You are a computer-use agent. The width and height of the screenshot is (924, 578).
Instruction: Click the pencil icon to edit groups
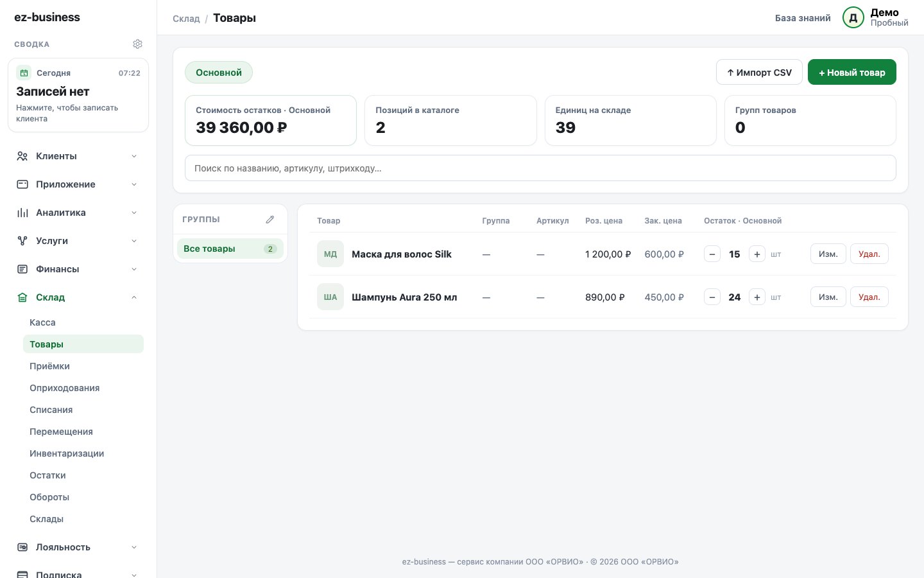click(270, 220)
